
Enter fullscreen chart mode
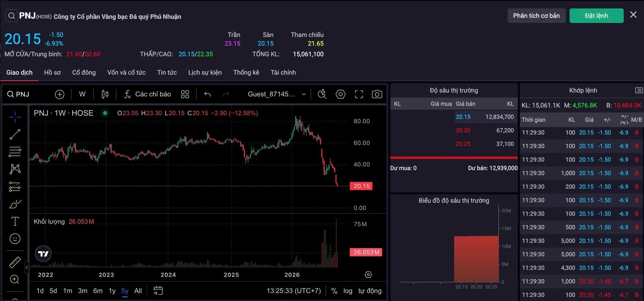(x=359, y=95)
